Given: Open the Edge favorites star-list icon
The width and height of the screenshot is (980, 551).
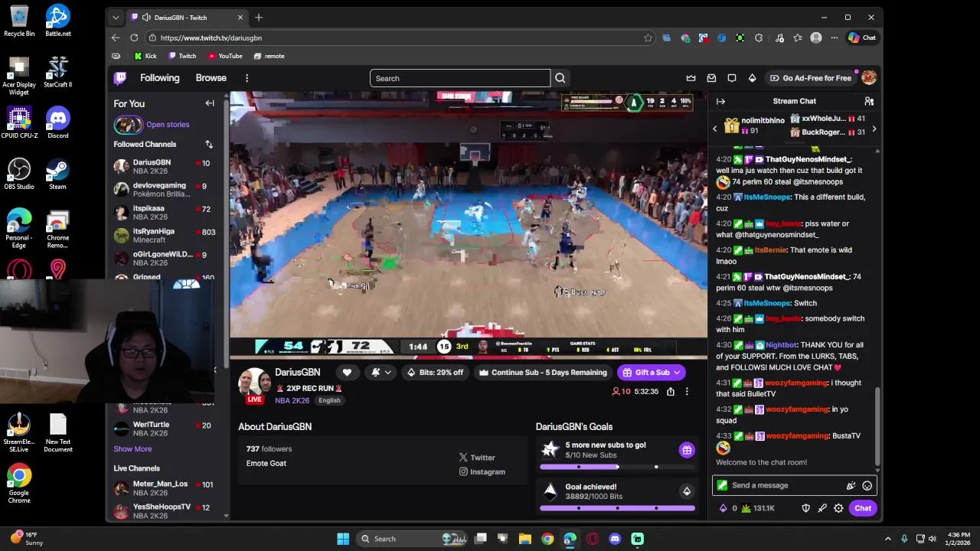Looking at the screenshot, I should pyautogui.click(x=798, y=37).
